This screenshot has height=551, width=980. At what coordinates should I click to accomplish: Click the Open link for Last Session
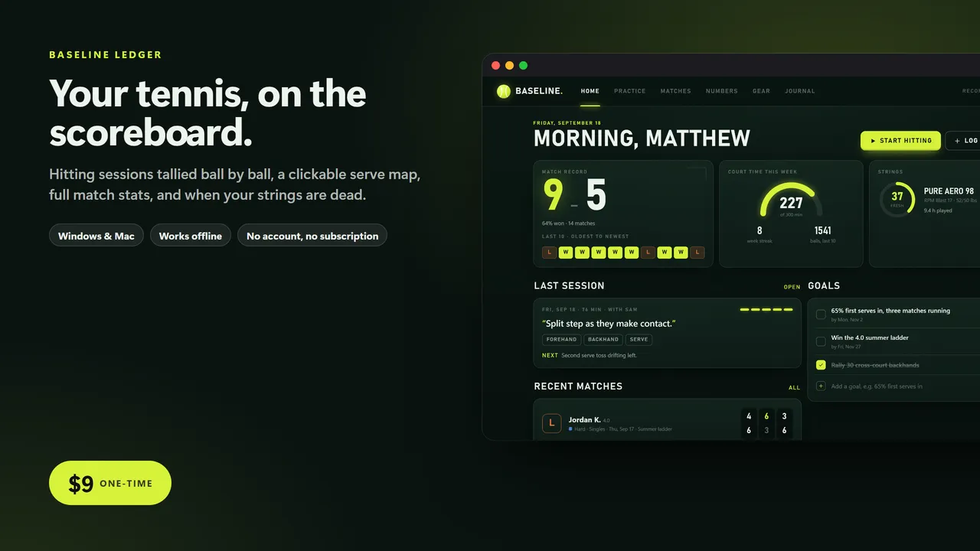[792, 287]
